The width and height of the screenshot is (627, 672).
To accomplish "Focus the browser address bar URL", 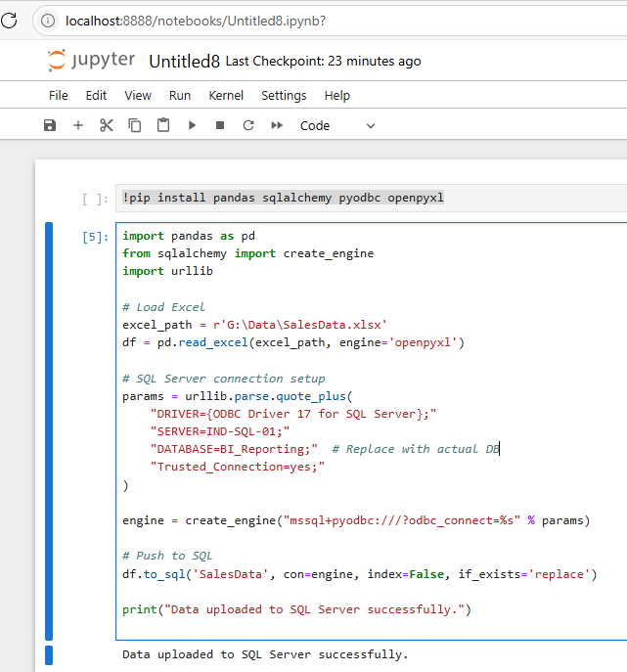I will point(196,21).
